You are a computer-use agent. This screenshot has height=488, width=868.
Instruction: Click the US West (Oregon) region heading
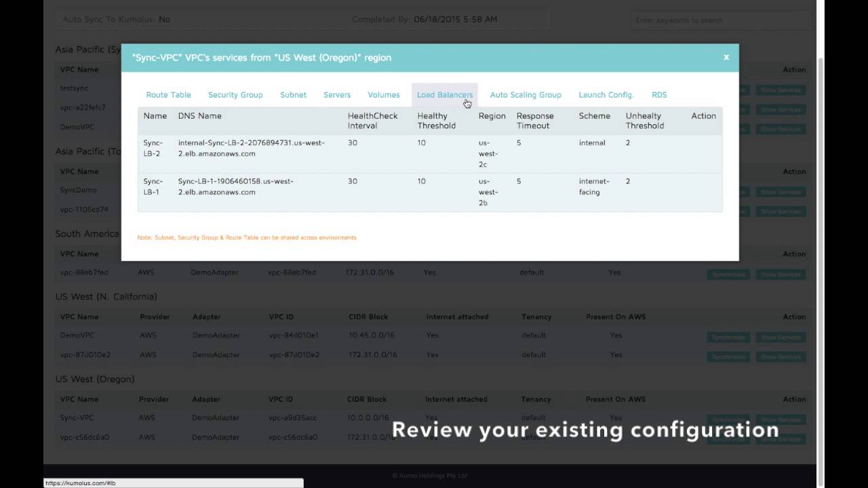click(x=95, y=379)
